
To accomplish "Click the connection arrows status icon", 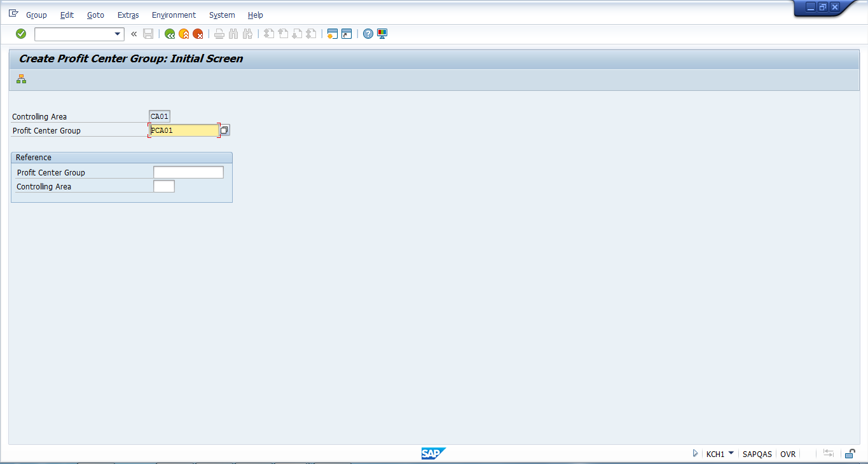I will [829, 453].
